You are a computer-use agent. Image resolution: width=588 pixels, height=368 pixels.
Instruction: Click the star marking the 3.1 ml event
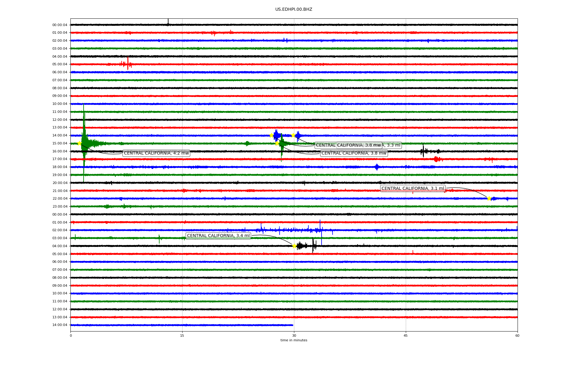pos(489,198)
